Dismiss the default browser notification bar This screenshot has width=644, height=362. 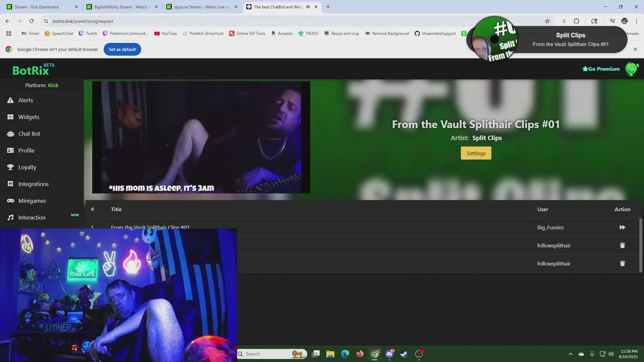(x=635, y=49)
